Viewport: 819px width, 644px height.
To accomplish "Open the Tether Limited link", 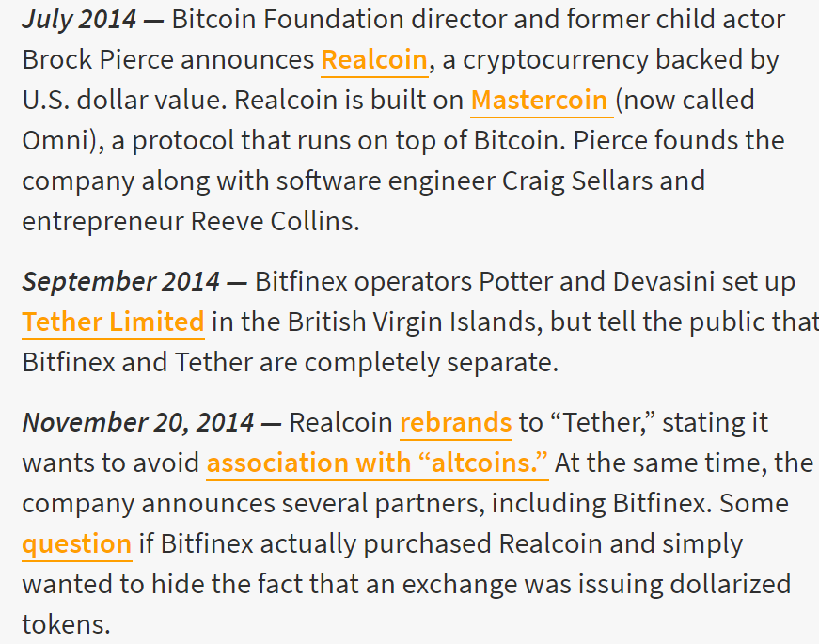I will click(x=113, y=322).
